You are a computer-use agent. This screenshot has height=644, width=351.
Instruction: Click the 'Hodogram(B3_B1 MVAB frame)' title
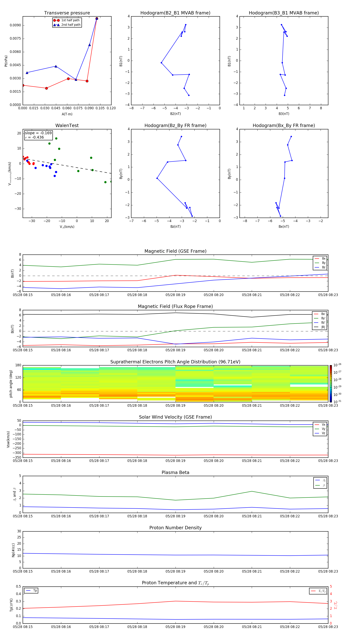point(284,13)
